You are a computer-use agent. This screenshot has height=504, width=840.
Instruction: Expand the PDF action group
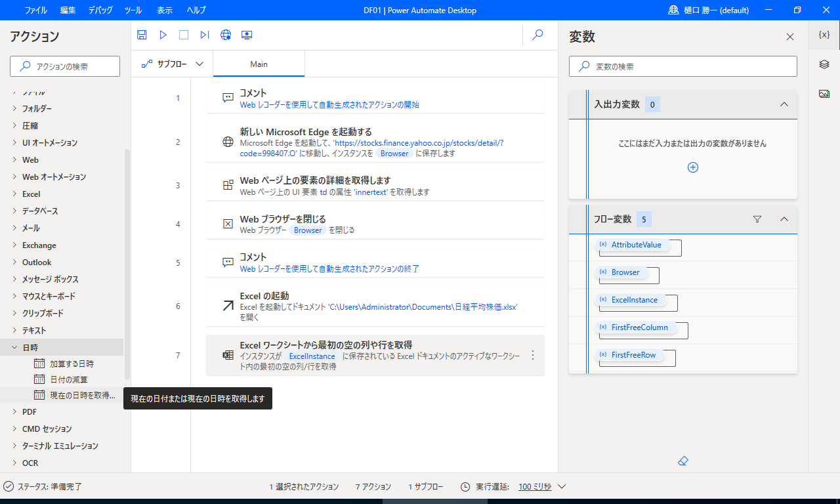point(14,411)
